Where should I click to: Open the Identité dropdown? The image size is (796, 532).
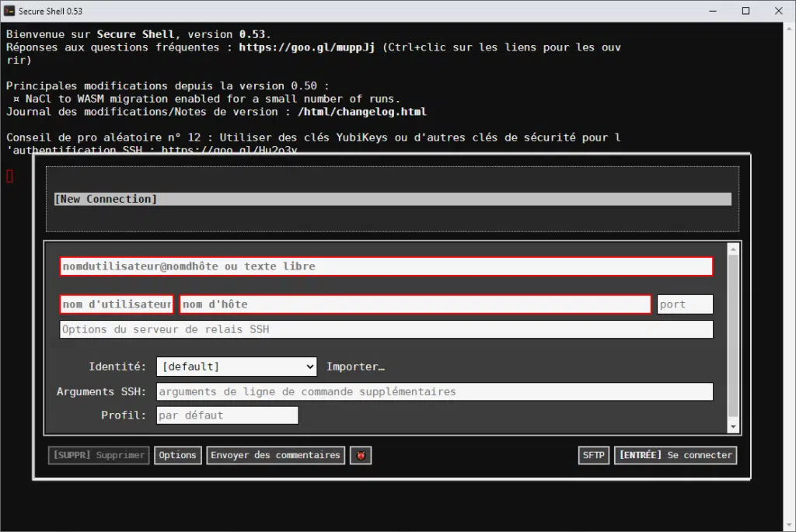click(x=236, y=366)
